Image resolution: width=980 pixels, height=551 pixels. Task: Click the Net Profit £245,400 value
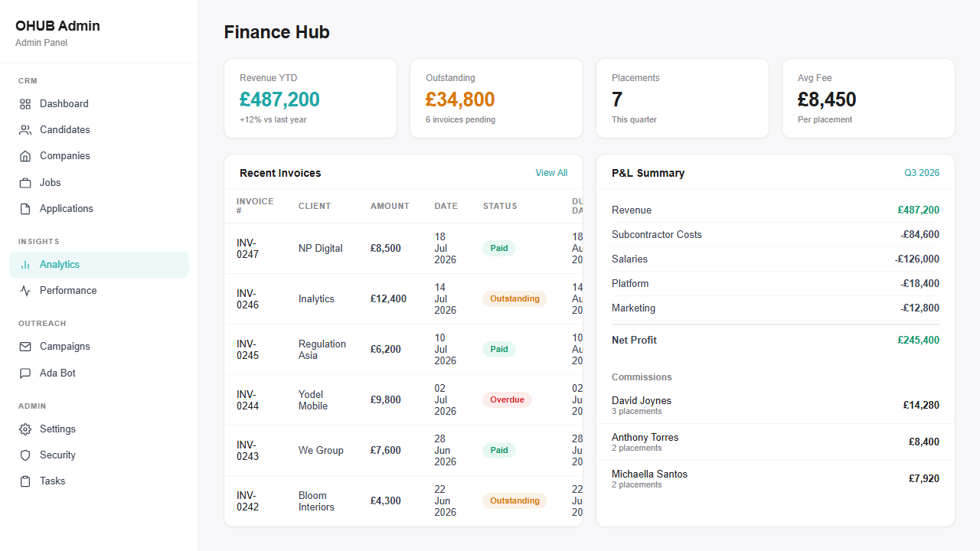919,341
